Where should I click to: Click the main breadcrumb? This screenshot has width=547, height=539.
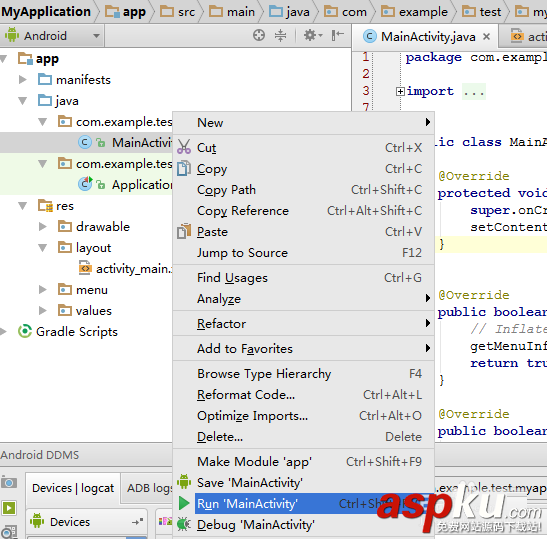[x=232, y=12]
